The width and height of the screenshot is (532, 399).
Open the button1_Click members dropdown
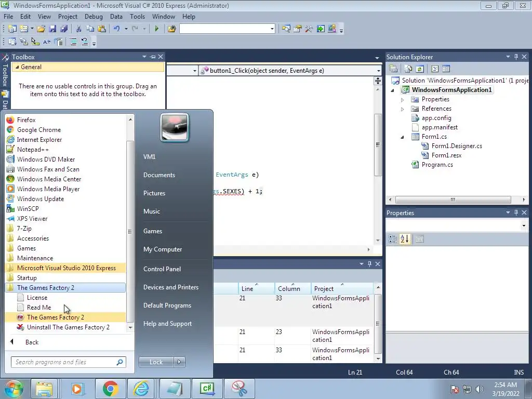pos(378,71)
